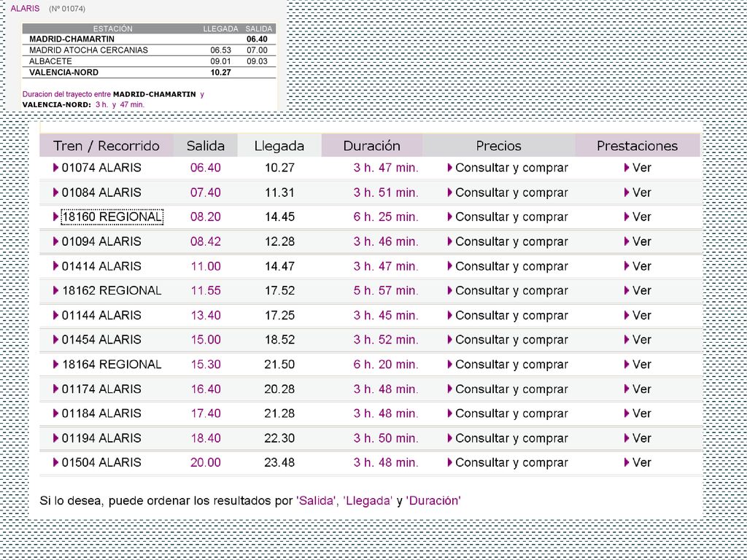Open train 18164 REGIONAL route link
Screen dimensions: 747x560
point(112,365)
